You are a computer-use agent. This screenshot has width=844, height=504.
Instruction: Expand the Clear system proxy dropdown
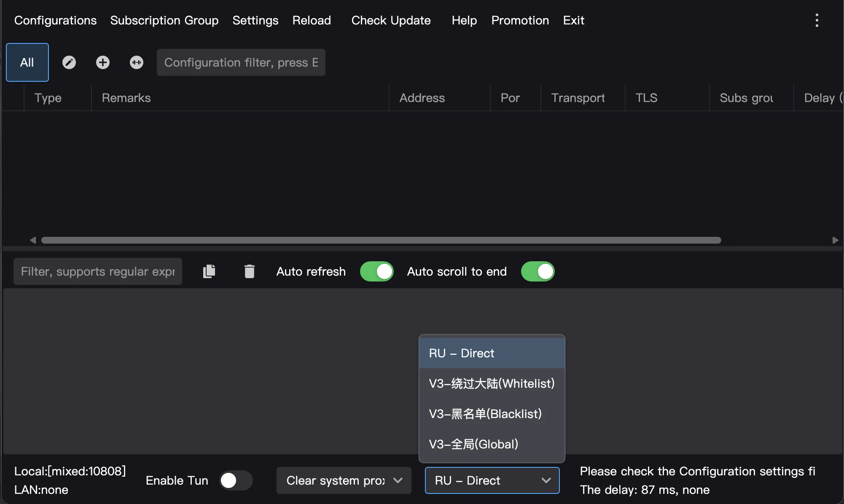(344, 480)
